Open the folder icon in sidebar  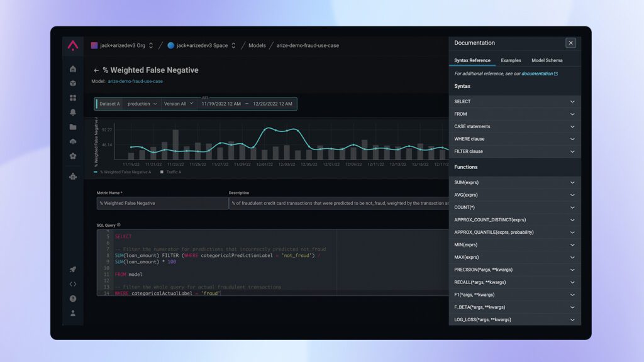[x=73, y=127]
